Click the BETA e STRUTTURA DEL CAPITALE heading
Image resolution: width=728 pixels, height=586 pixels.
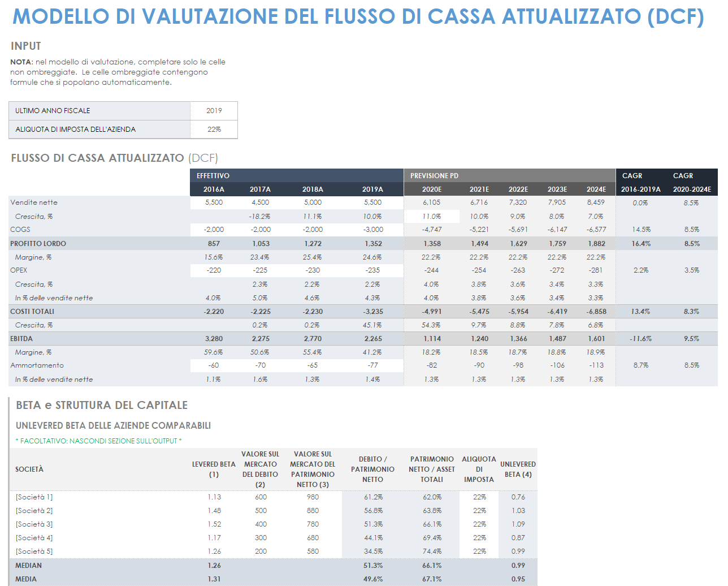point(102,405)
